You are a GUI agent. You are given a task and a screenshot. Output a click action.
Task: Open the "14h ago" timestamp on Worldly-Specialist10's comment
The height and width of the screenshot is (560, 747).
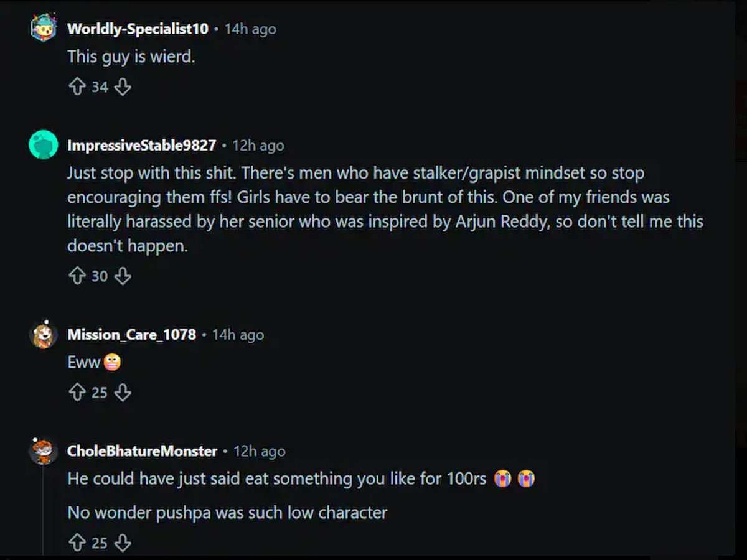pos(250,29)
